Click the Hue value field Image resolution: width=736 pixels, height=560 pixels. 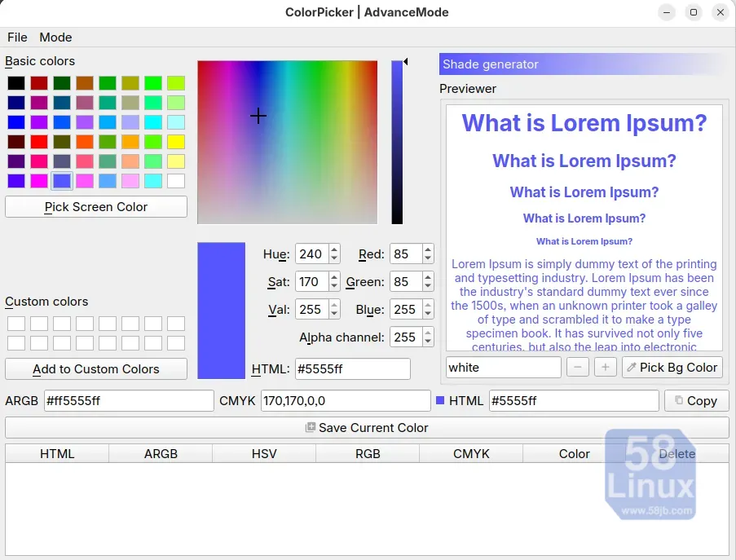312,254
